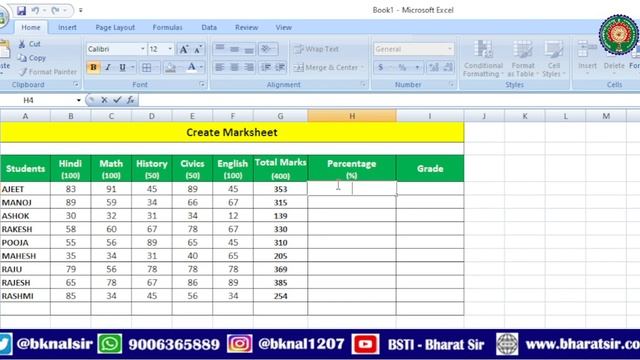Click the Undo icon

point(35,10)
